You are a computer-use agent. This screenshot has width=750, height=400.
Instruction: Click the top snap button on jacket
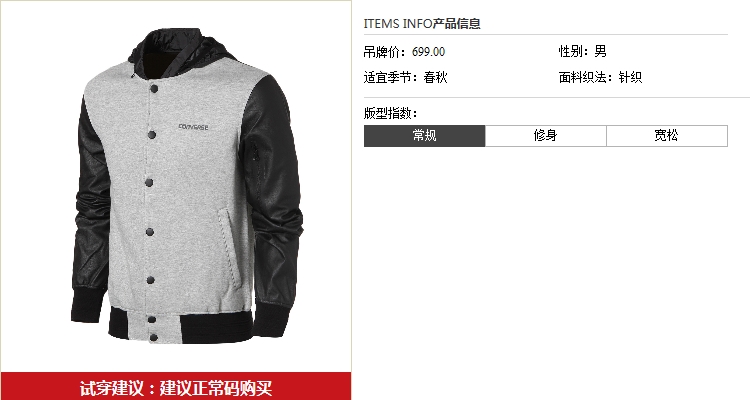click(x=154, y=89)
